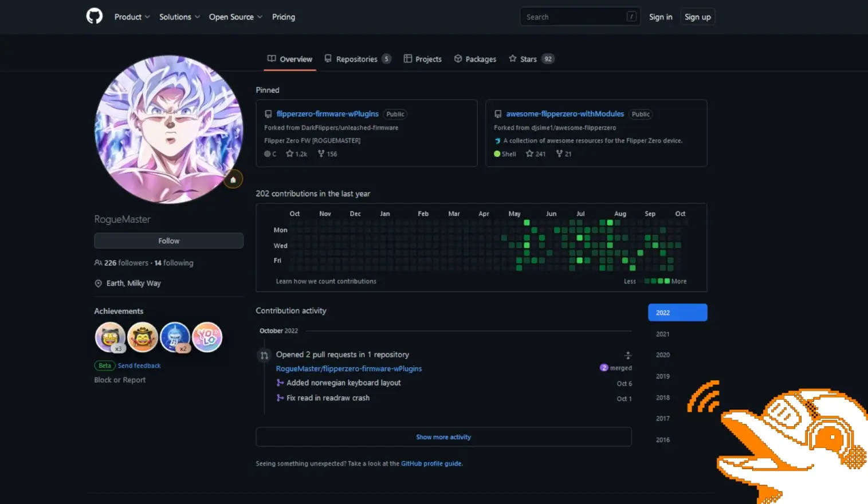This screenshot has height=504, width=868.
Task: Click Show more activity button
Action: [443, 437]
